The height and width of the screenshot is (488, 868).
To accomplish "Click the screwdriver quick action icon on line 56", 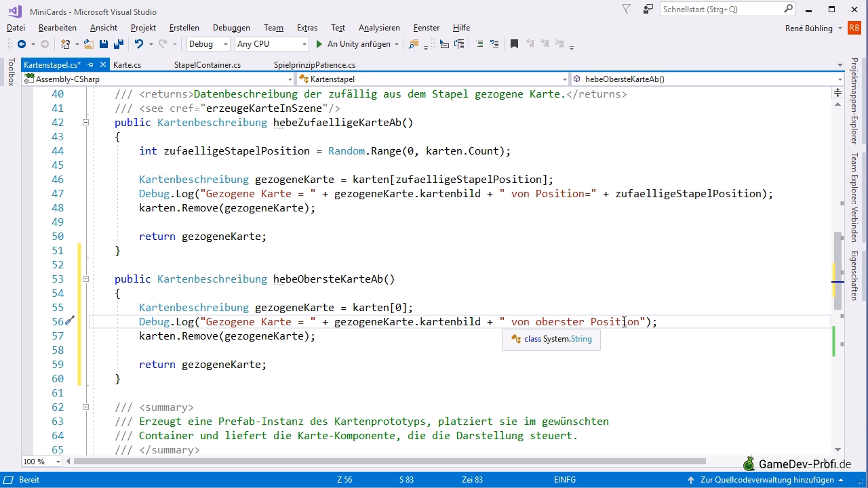I will tap(70, 321).
